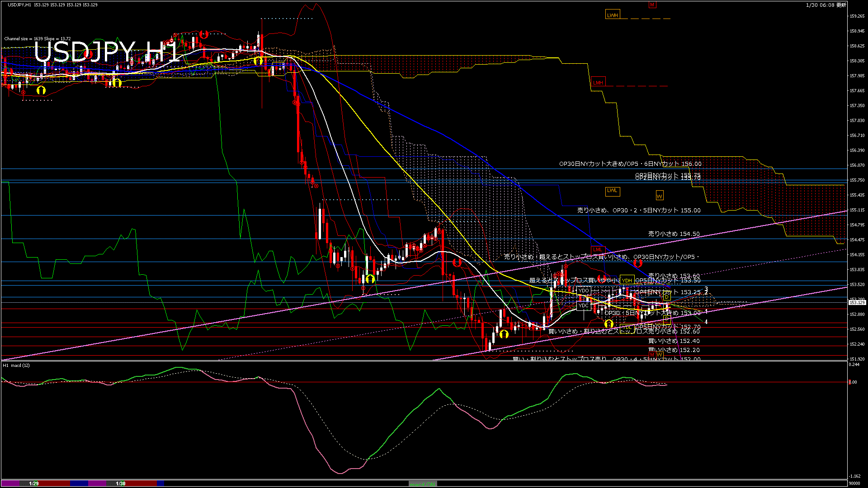Toggle the macd ON button
868x488 pixels.
(423, 484)
